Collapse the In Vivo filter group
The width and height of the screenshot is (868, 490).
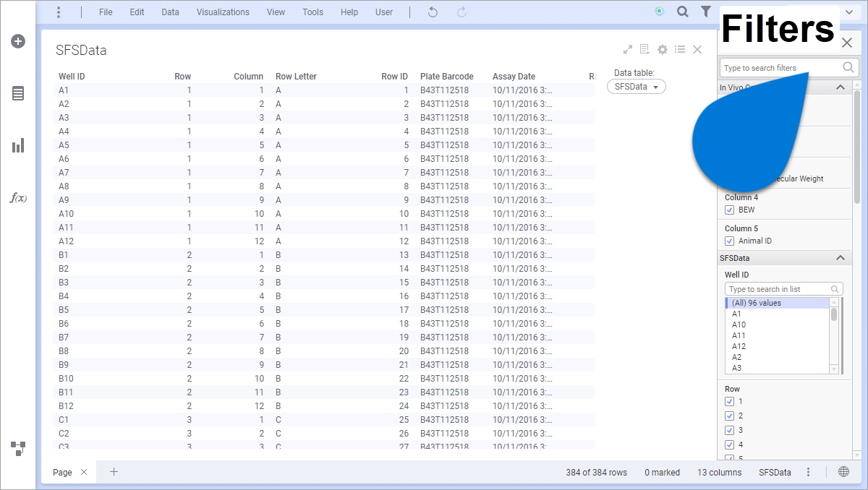[x=840, y=87]
